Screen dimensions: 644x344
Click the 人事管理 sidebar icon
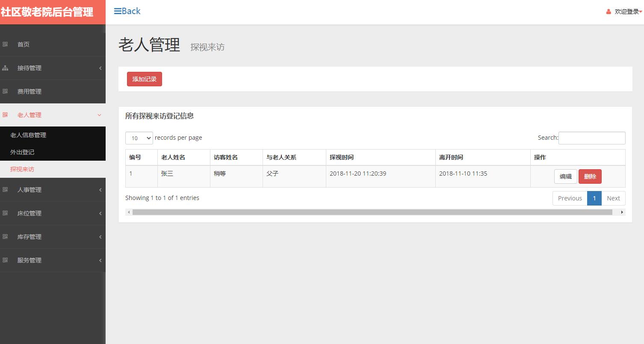tap(6, 190)
